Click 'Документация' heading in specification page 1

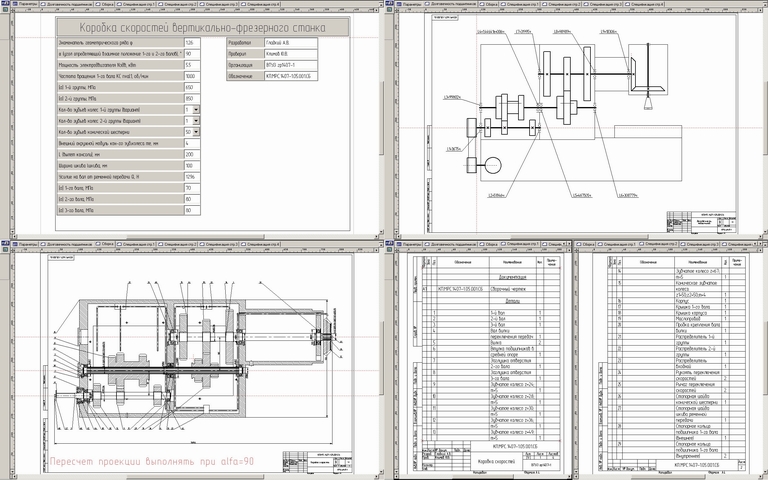pyautogui.click(x=511, y=277)
